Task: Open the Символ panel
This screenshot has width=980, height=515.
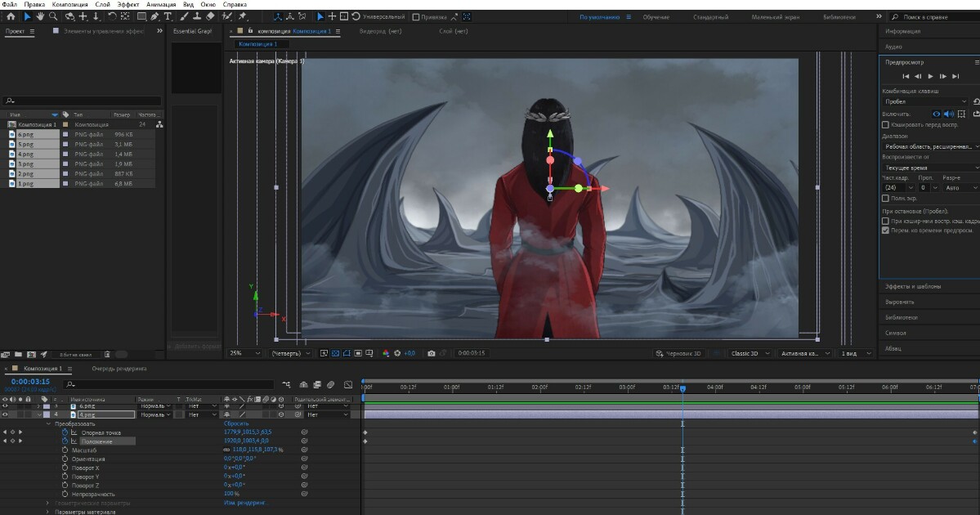Action: point(895,334)
